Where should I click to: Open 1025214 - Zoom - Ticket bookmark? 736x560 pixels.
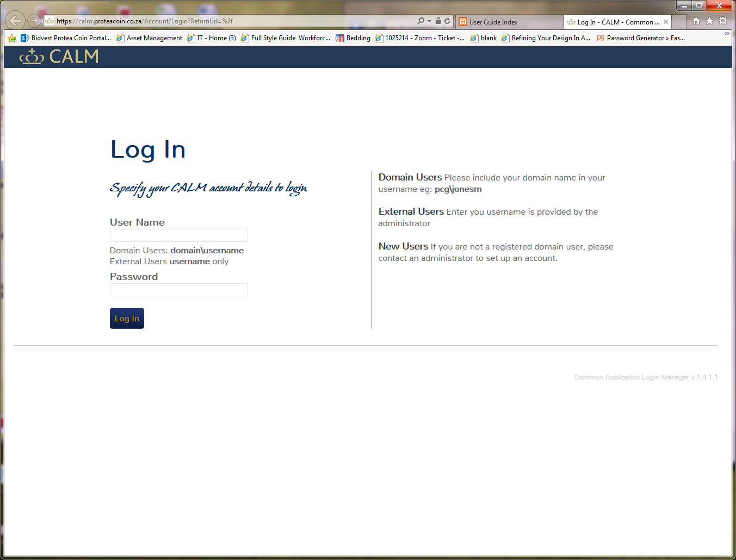pos(420,38)
